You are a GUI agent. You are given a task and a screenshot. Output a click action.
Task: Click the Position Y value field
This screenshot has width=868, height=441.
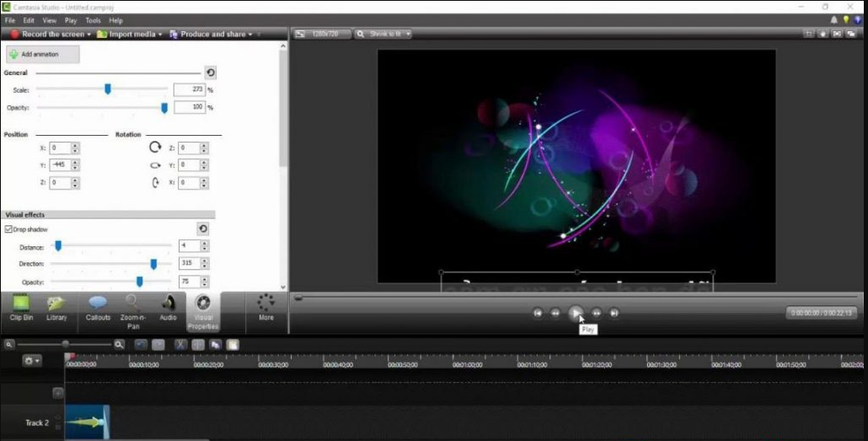(60, 165)
